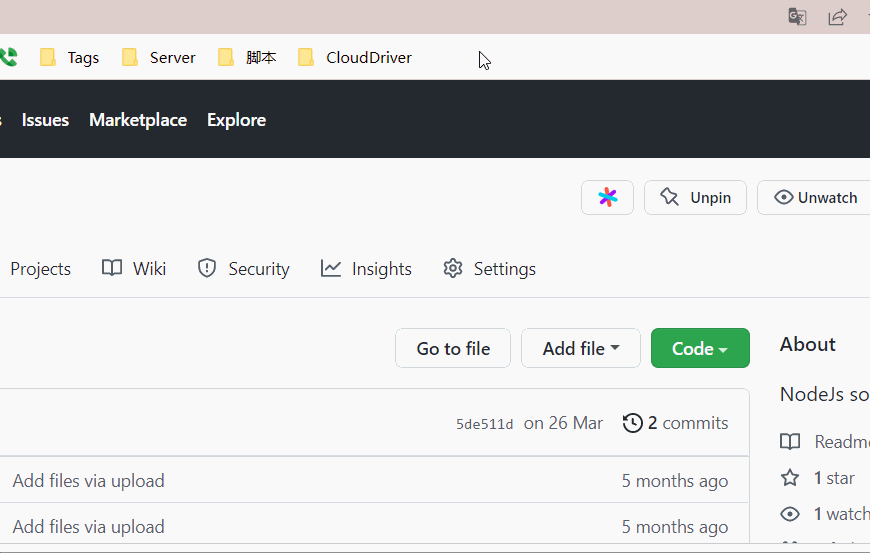Click the colorful asterisk extension icon button
The height and width of the screenshot is (553, 870).
coord(607,197)
